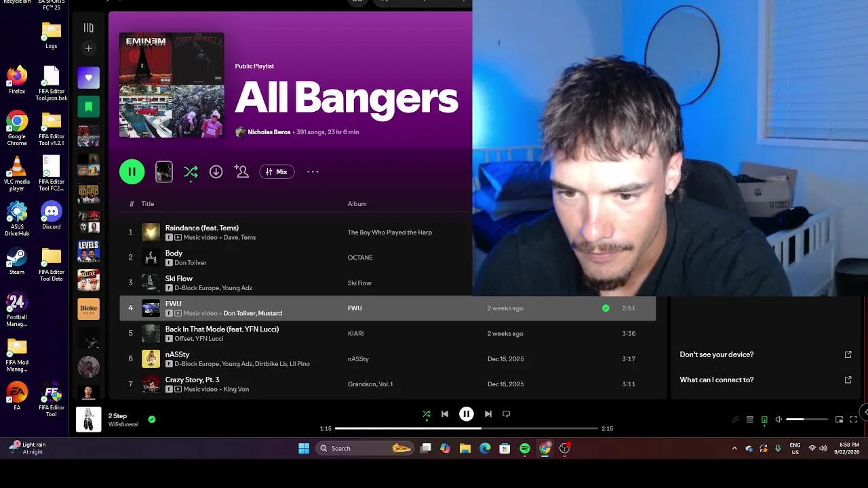Toggle repeat in the player bar

pos(507,414)
